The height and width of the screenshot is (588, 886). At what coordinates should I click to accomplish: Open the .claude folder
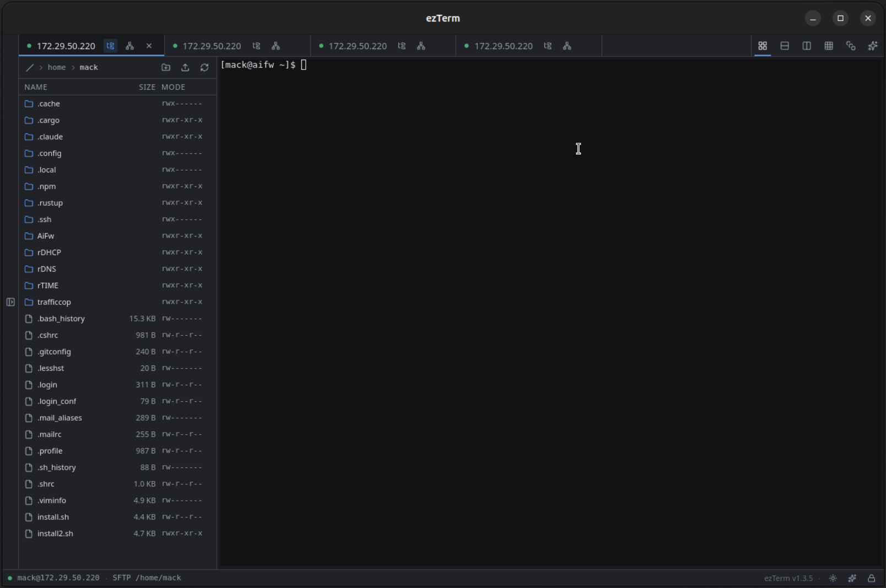[x=118, y=137]
